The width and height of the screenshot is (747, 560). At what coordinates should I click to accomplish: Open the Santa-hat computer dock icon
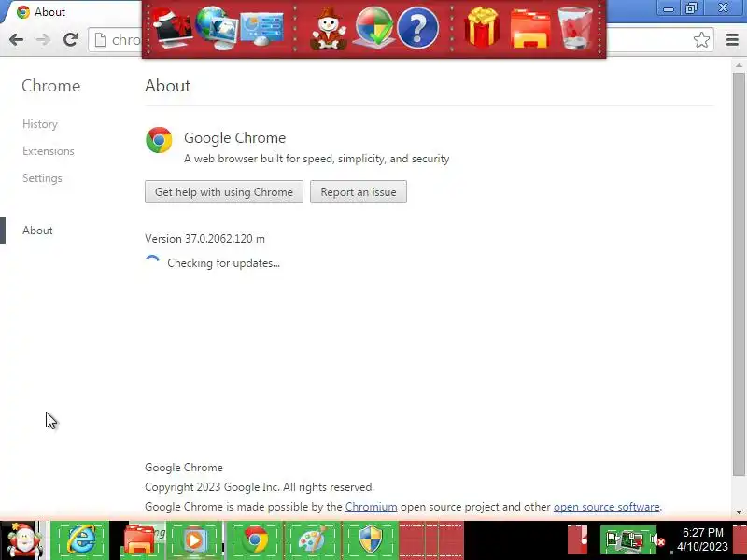pos(172,29)
